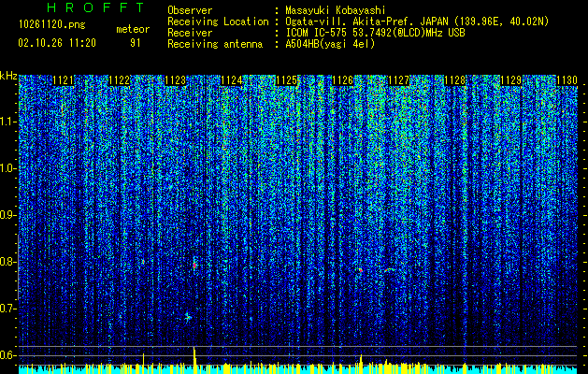Click the ICOM IC-575 receiver text

coord(375,33)
